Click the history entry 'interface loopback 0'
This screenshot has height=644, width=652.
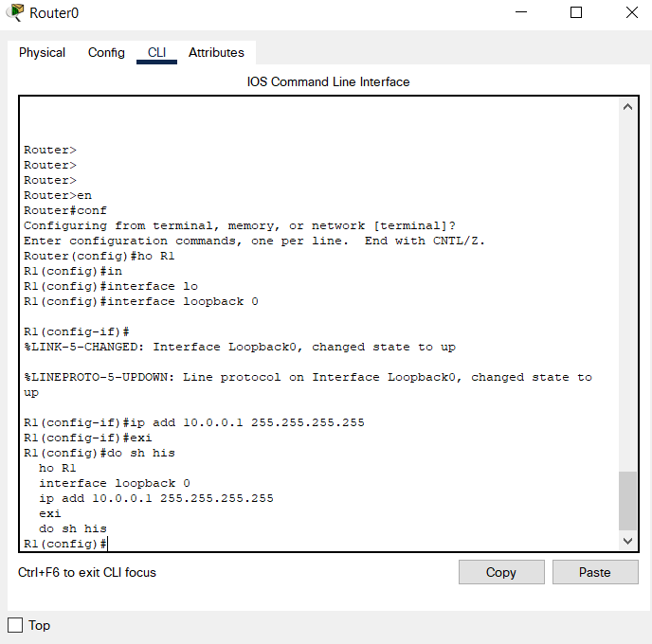115,483
